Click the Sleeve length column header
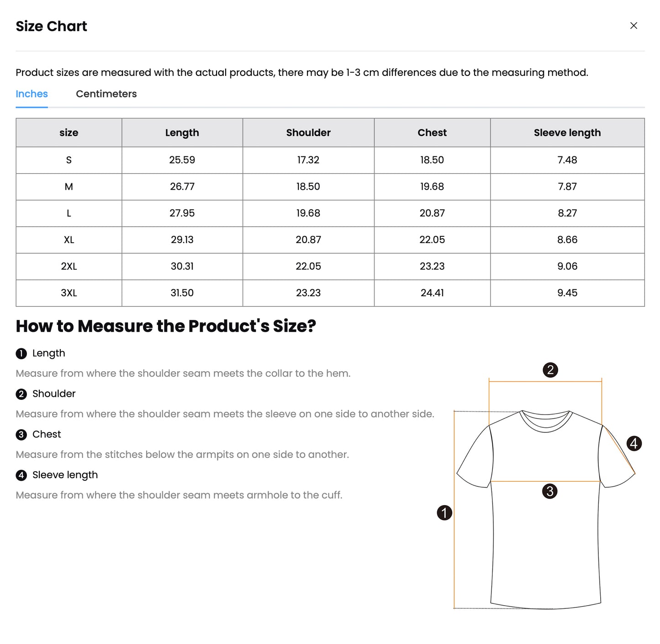This screenshot has width=660, height=644. coord(567,133)
